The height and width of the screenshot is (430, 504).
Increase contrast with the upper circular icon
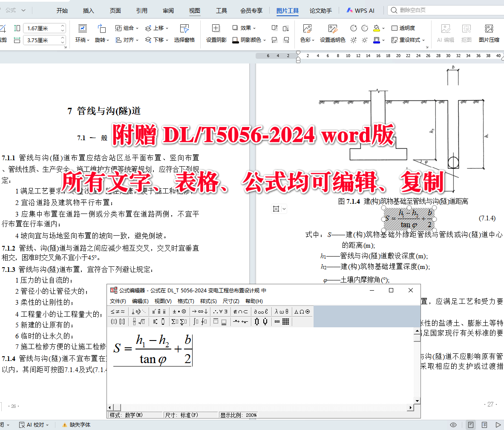pos(354,28)
